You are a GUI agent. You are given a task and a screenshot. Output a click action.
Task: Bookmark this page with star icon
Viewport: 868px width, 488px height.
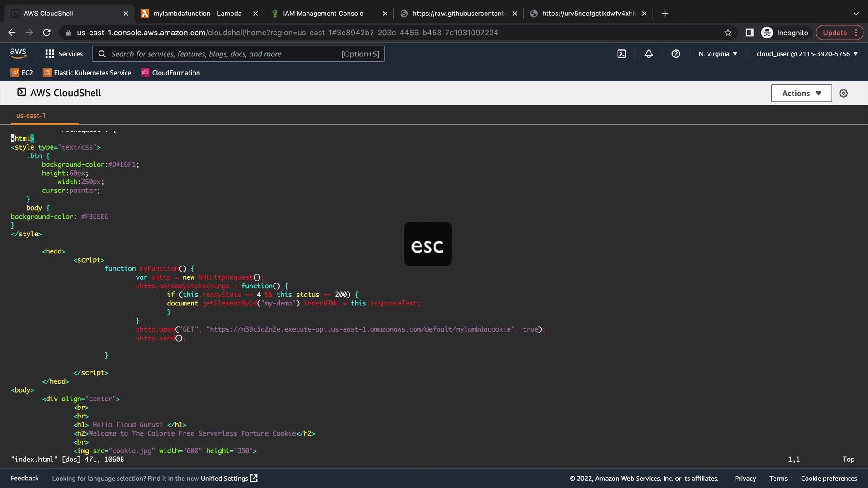(x=728, y=33)
